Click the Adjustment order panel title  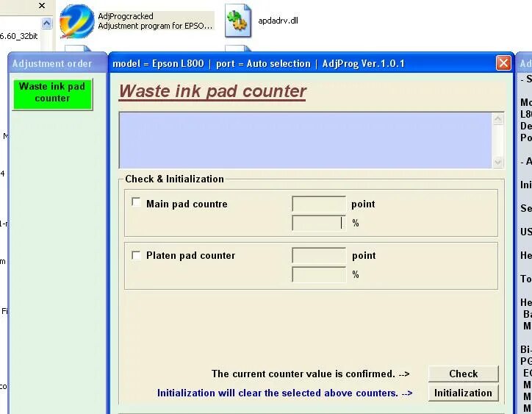pos(52,63)
